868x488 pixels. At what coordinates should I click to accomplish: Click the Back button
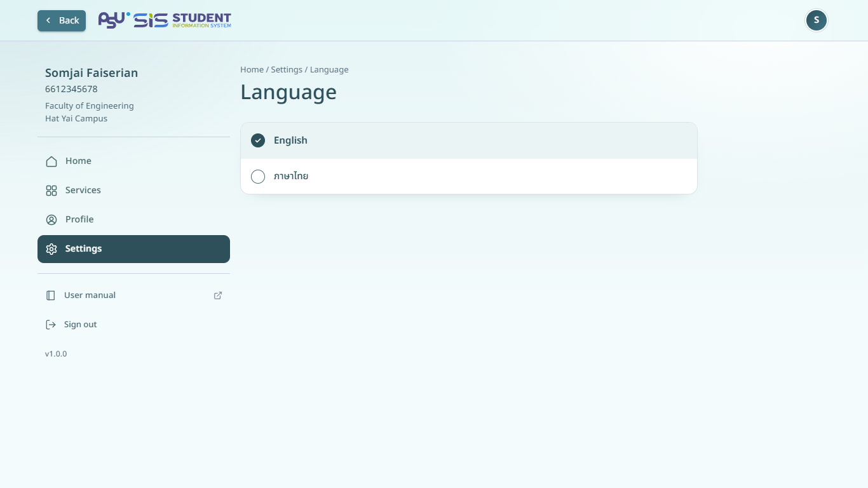tap(62, 20)
